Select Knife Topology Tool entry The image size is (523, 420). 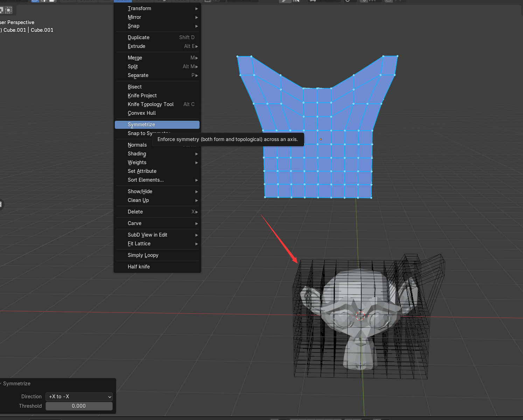click(157, 104)
